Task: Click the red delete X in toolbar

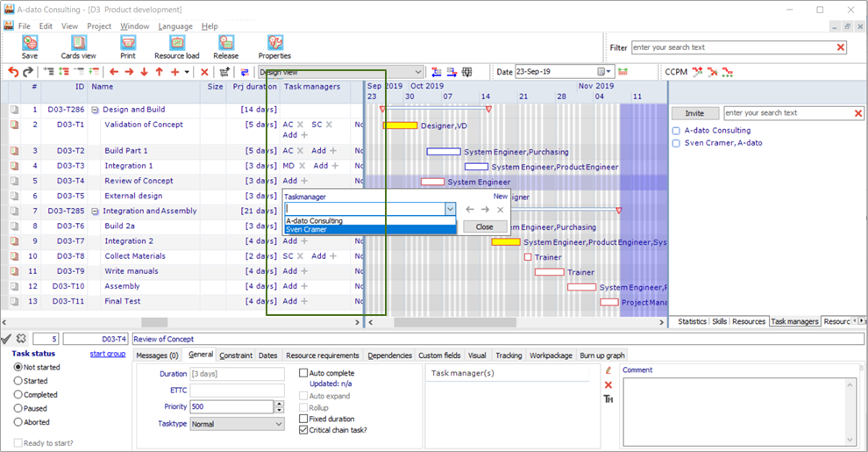Action: click(204, 72)
